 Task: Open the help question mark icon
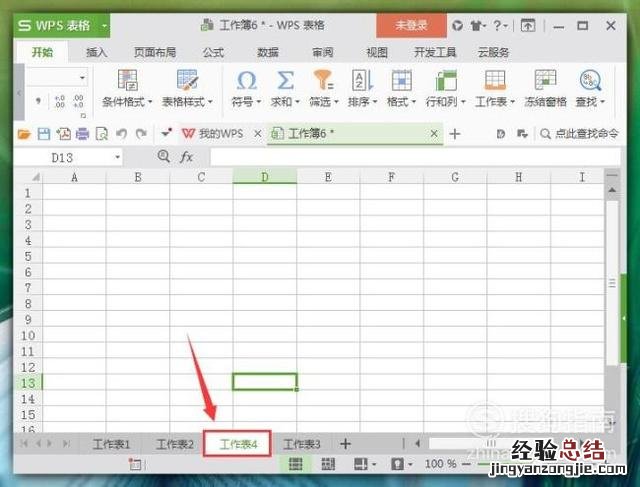498,26
